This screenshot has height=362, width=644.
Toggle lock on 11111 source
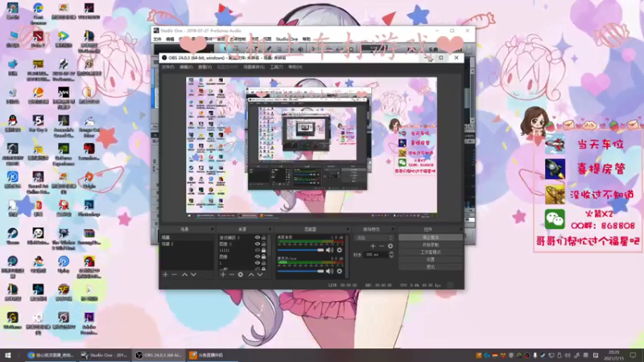click(x=264, y=250)
